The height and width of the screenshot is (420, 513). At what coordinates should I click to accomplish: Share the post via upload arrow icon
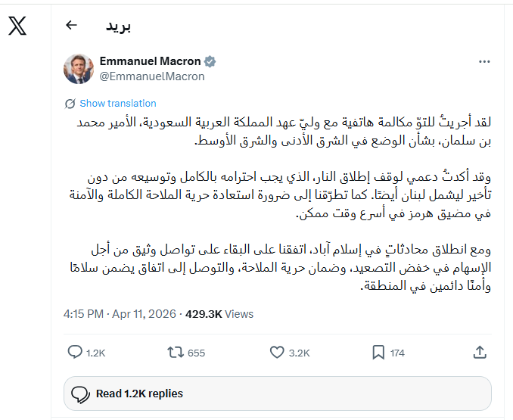pyautogui.click(x=479, y=352)
